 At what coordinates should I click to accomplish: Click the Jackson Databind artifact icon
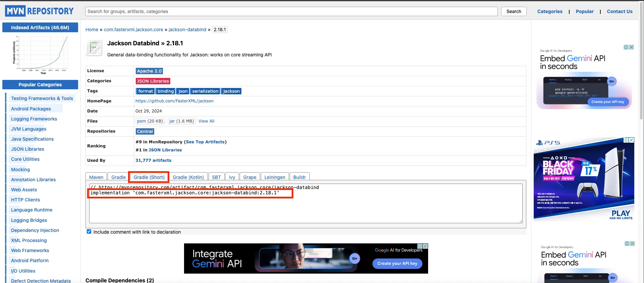click(x=94, y=48)
